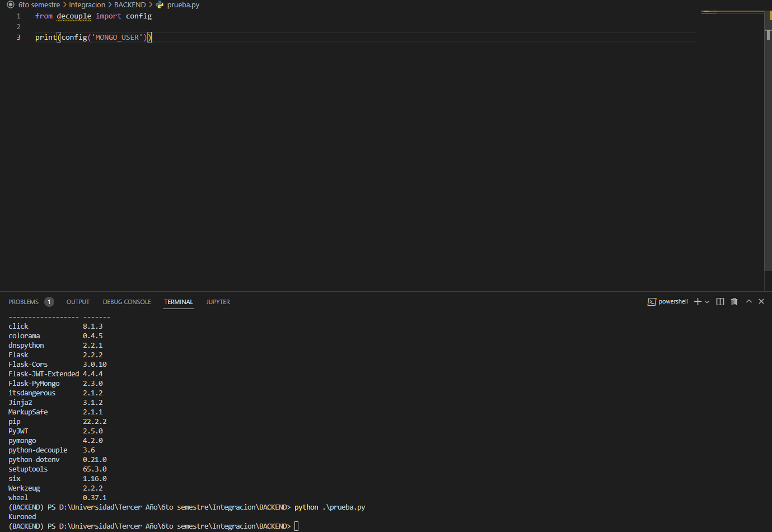Click line number 1 in the gutter
This screenshot has height=532, width=772.
(x=18, y=16)
